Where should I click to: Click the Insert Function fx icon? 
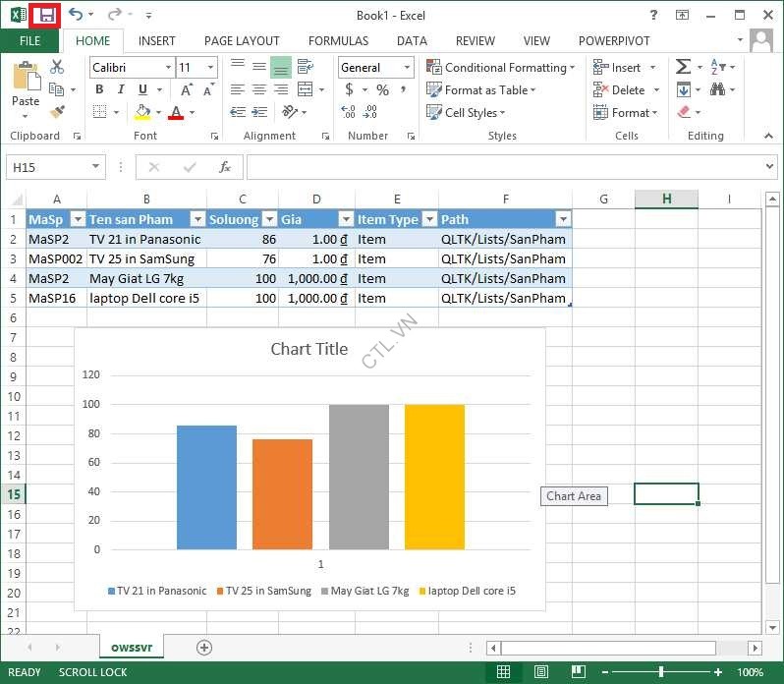click(x=224, y=167)
